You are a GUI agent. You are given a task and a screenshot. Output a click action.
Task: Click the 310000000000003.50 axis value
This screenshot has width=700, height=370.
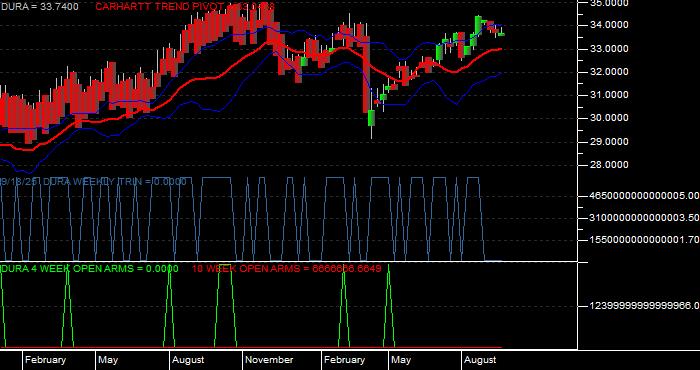[x=645, y=218]
